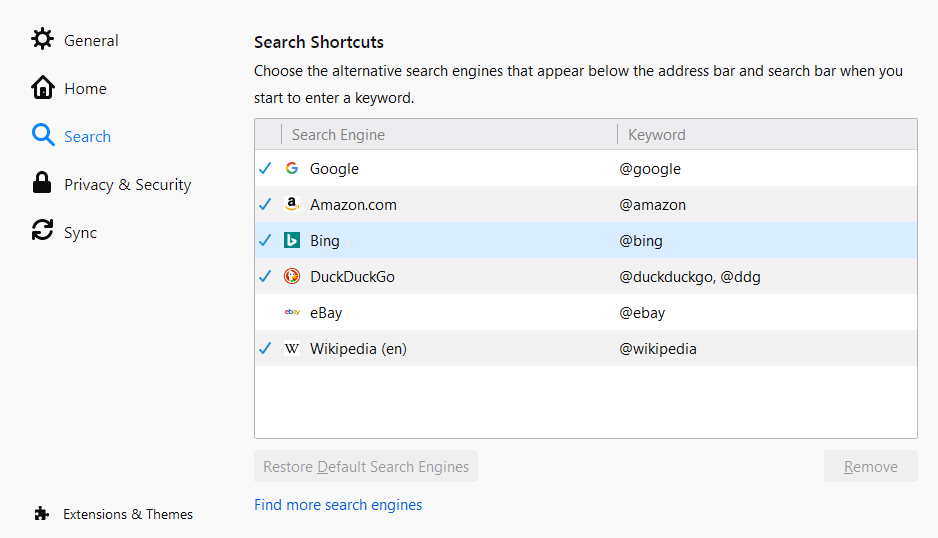
Task: Select the eBay engine name
Action: (326, 312)
